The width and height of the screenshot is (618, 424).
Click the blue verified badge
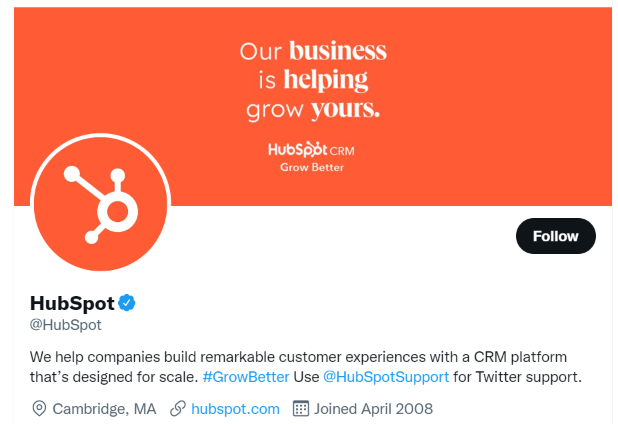pos(129,302)
